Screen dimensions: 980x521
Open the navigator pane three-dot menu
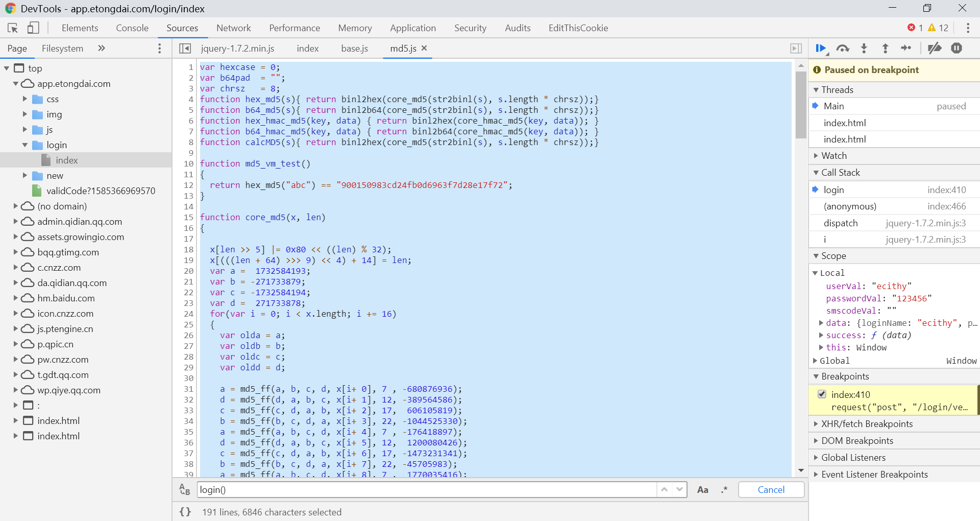(x=160, y=48)
